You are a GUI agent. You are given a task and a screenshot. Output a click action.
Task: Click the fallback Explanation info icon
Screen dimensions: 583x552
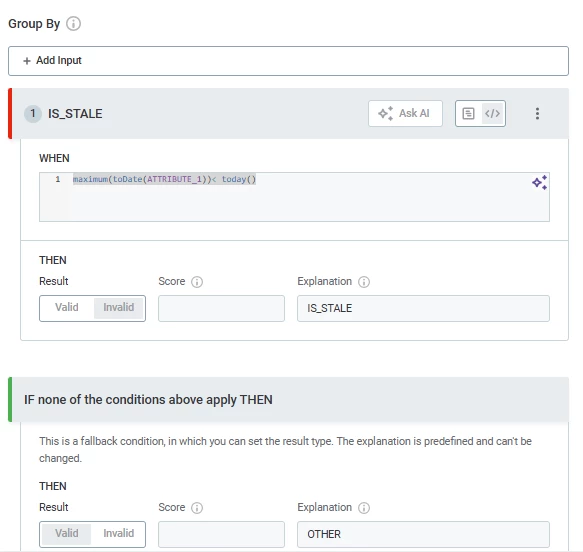[364, 508]
